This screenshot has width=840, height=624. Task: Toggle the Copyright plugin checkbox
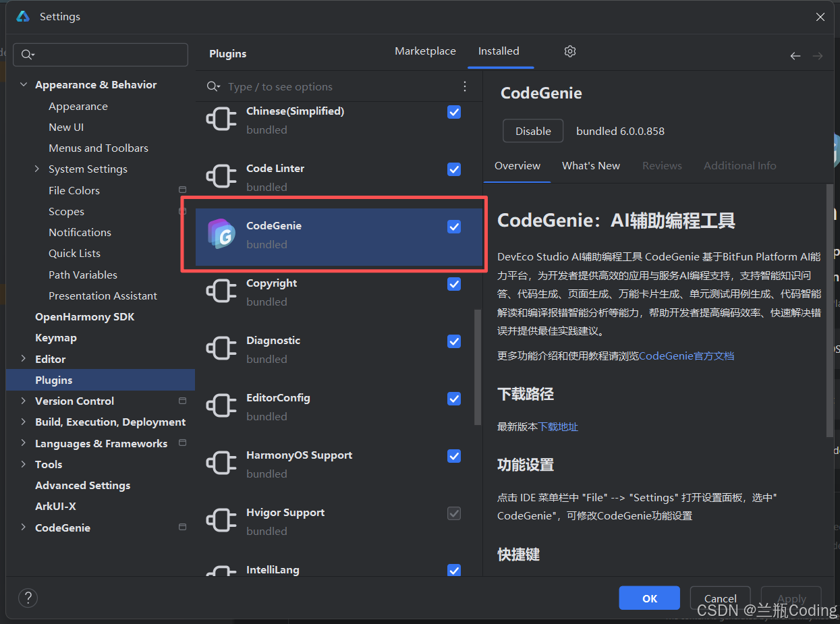click(454, 284)
